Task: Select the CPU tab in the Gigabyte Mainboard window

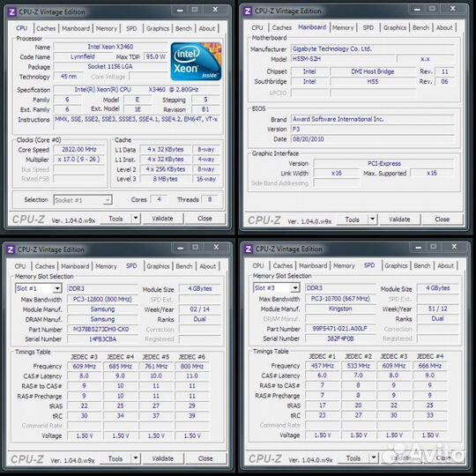Action: point(257,27)
